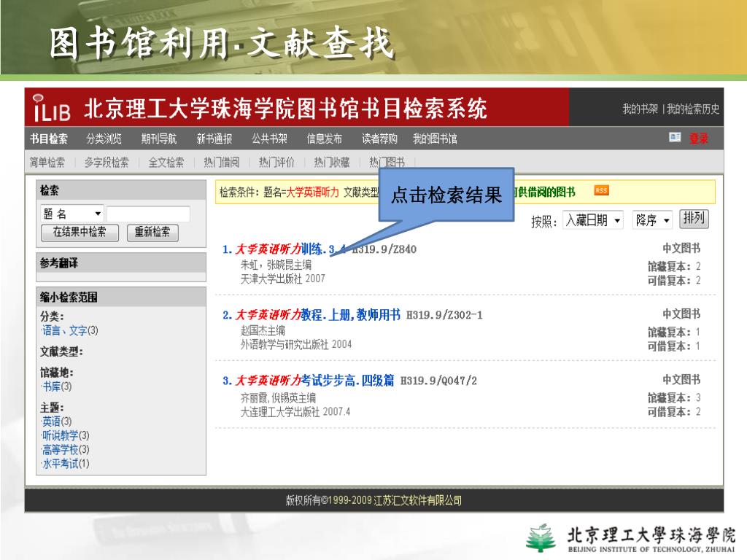Click copyright text 江苏汇文软件有限公司

(417, 500)
